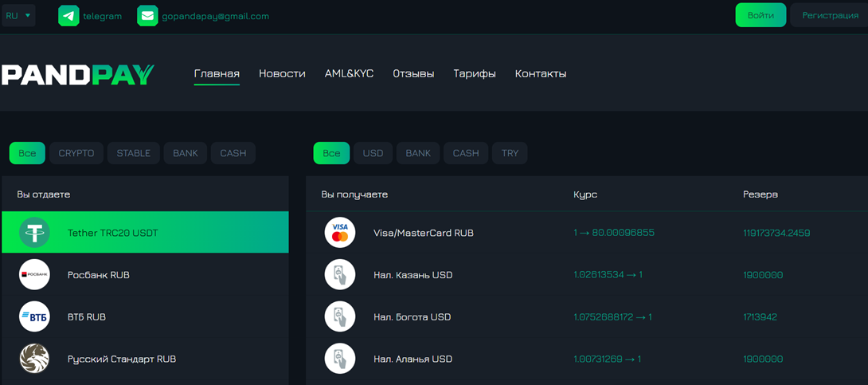
Task: Filter receive list by TRY
Action: pyautogui.click(x=510, y=154)
